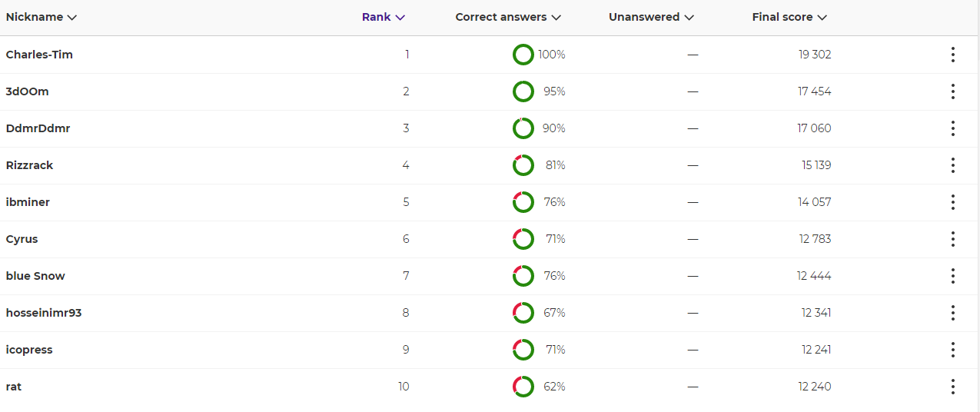This screenshot has width=980, height=412.
Task: Click the 62% progress ring for rat
Action: (x=523, y=387)
